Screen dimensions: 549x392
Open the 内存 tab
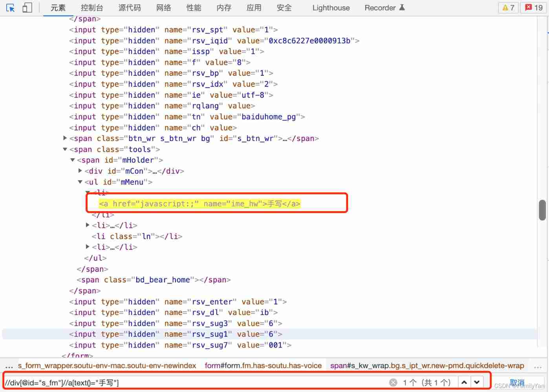[x=224, y=8]
